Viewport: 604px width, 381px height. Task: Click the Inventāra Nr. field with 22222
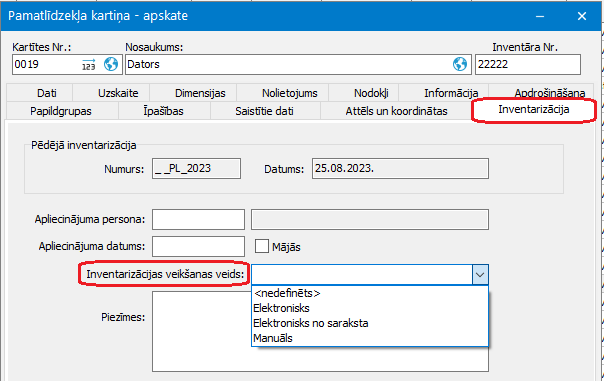pos(528,64)
